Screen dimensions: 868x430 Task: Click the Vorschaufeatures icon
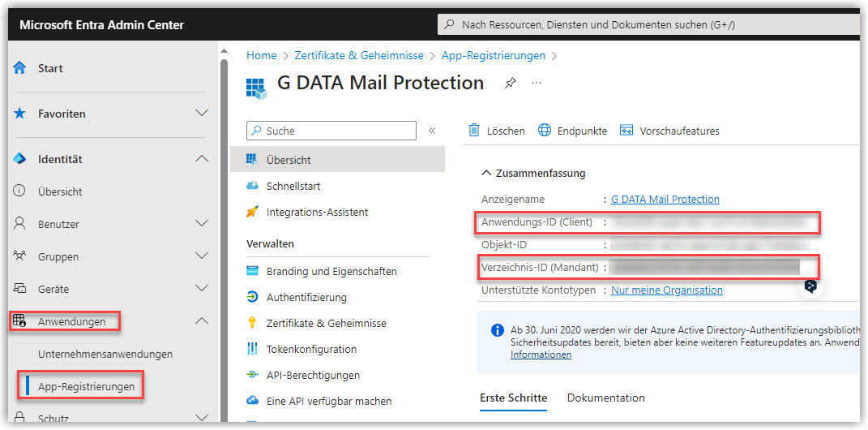(x=626, y=131)
